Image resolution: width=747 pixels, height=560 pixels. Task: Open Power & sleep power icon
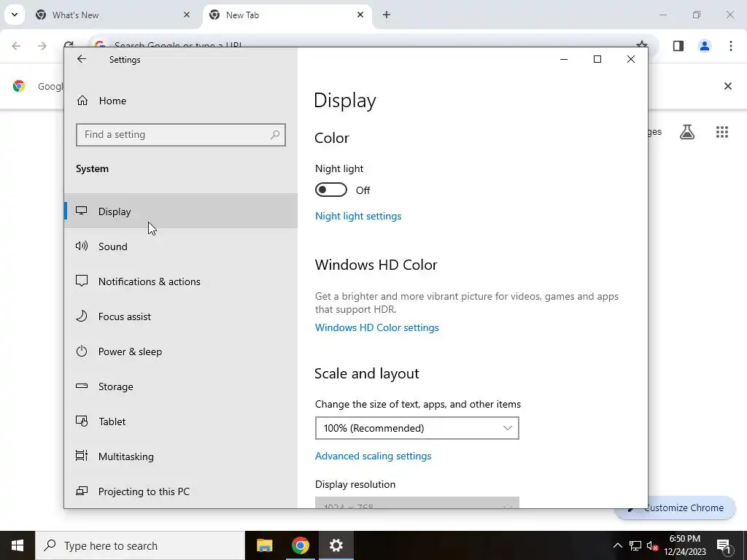pos(82,351)
